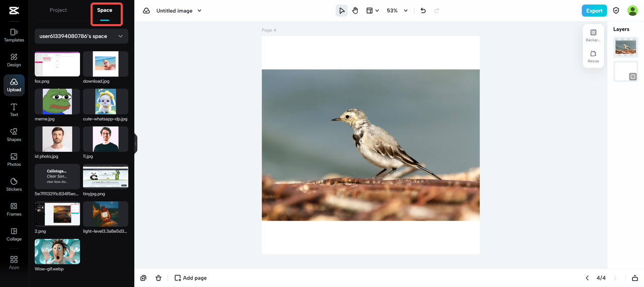Screen dimensions: 644x287
Task: Click the redo arrow icon
Action: tap(437, 11)
